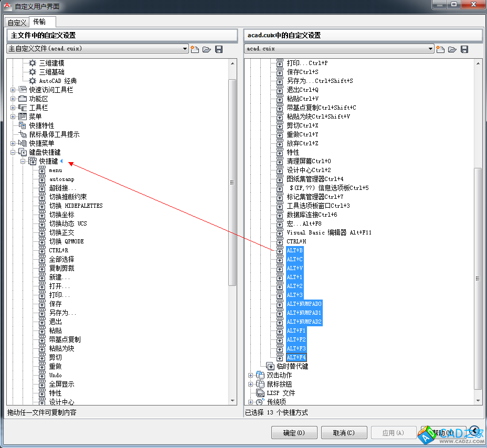Open the right acad.cuix file dropdown
Screen dimensions: 487x448
click(430, 49)
